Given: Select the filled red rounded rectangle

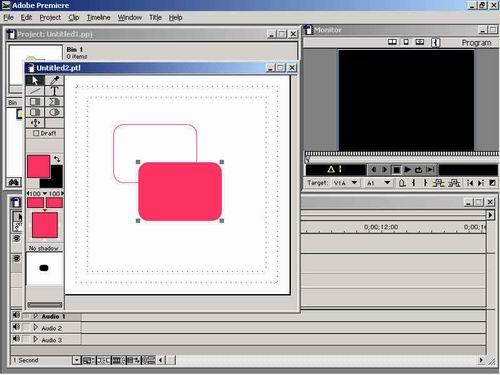Looking at the screenshot, I should pos(180,191).
